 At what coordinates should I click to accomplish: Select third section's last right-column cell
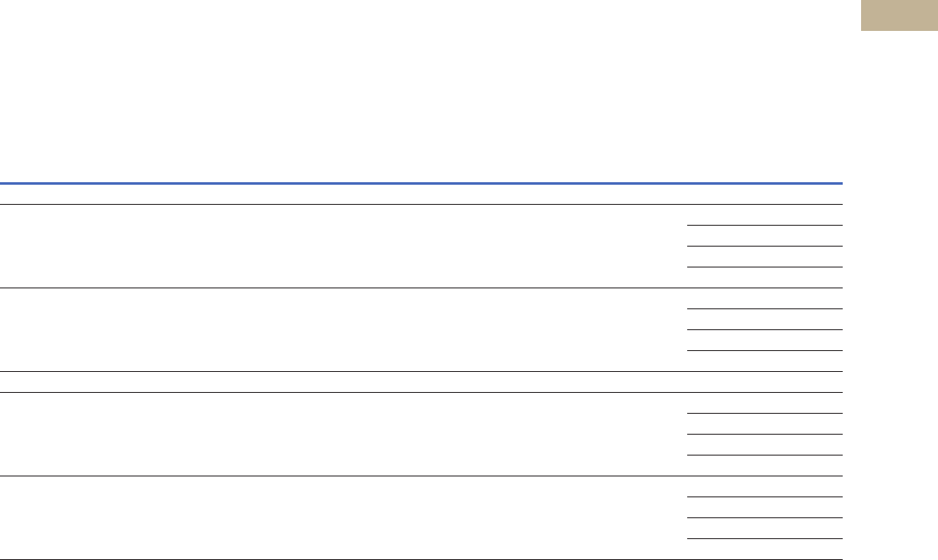[765, 466]
